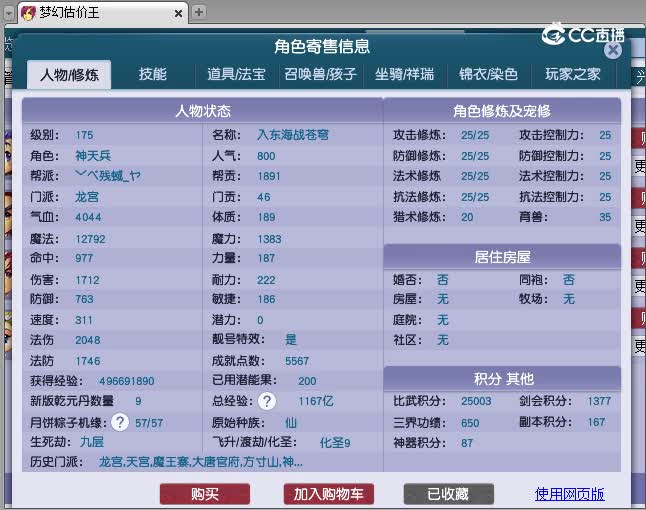Click the level value 175
The width and height of the screenshot is (646, 510).
point(84,135)
